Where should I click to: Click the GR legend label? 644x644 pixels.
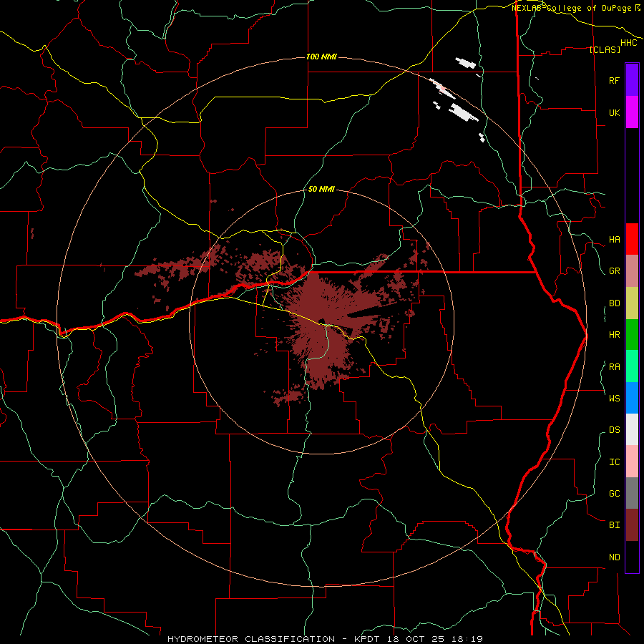tap(614, 271)
